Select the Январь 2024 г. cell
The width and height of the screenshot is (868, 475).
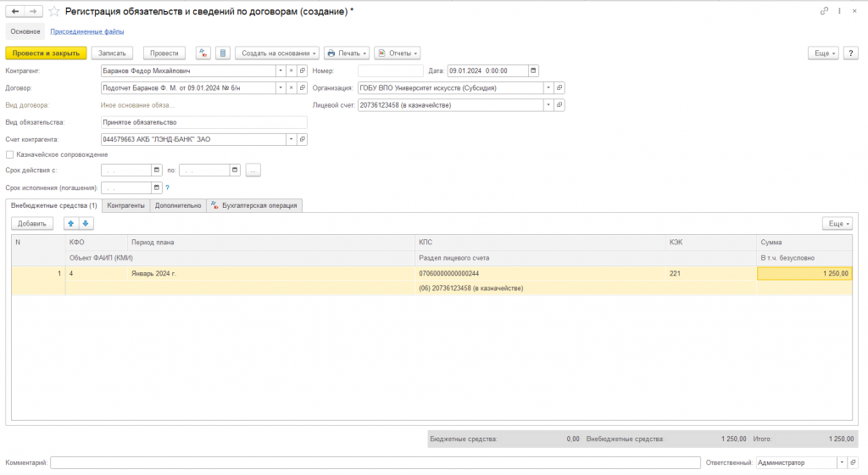pos(271,273)
